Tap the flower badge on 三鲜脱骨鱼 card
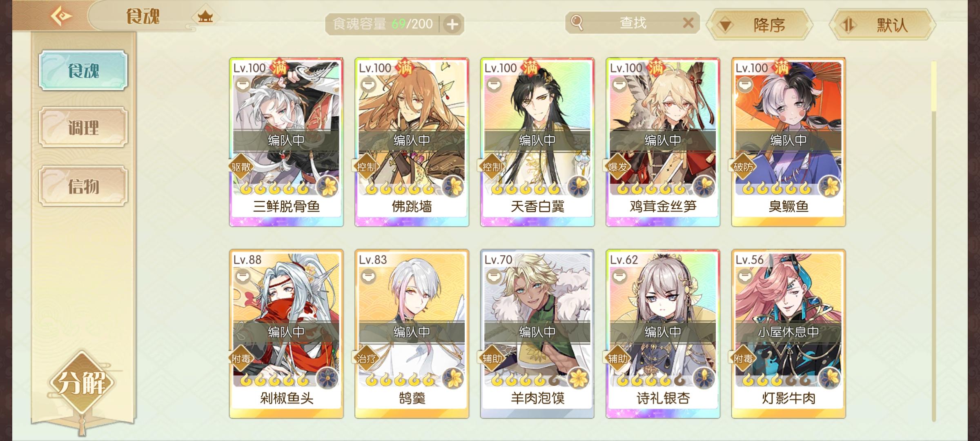 pyautogui.click(x=328, y=187)
